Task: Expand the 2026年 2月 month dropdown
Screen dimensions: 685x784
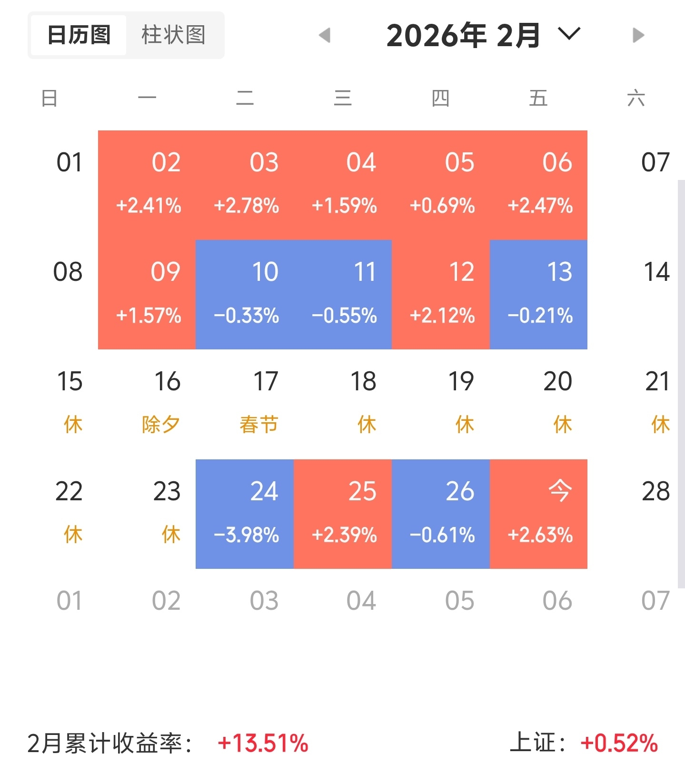Action: point(569,34)
